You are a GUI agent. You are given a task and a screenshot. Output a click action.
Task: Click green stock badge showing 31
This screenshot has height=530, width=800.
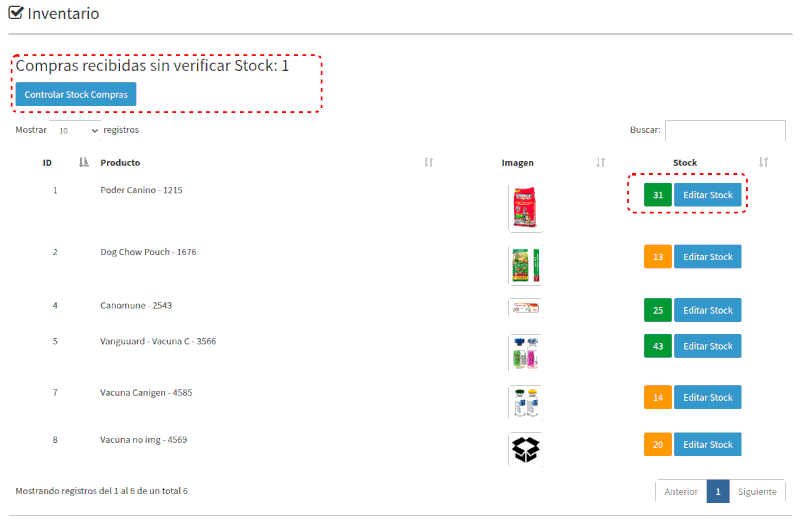pyautogui.click(x=658, y=195)
